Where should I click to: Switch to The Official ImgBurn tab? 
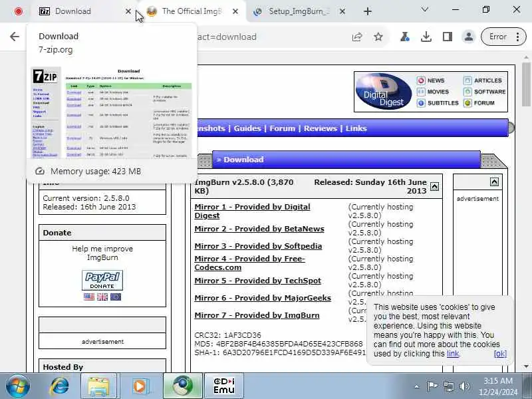pyautogui.click(x=192, y=11)
